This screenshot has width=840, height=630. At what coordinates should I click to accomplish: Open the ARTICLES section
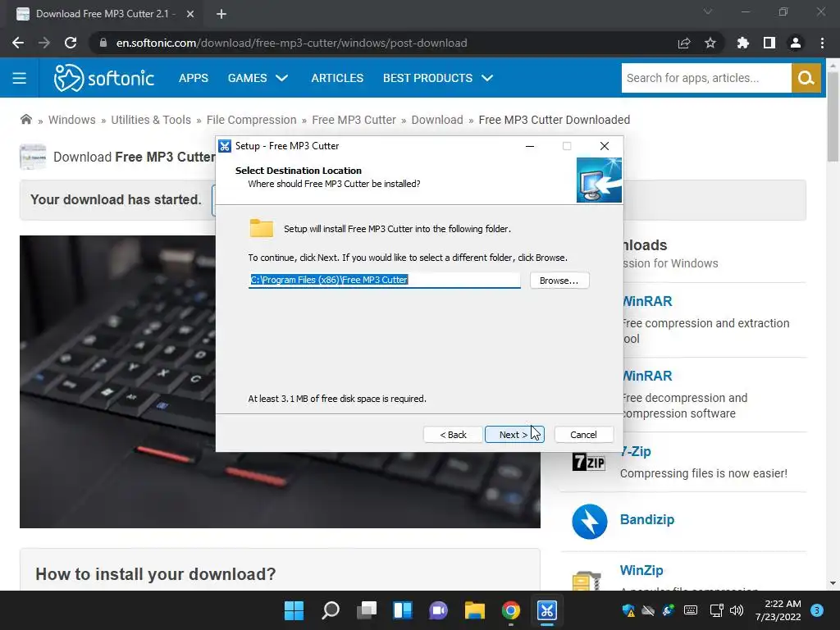(x=337, y=78)
